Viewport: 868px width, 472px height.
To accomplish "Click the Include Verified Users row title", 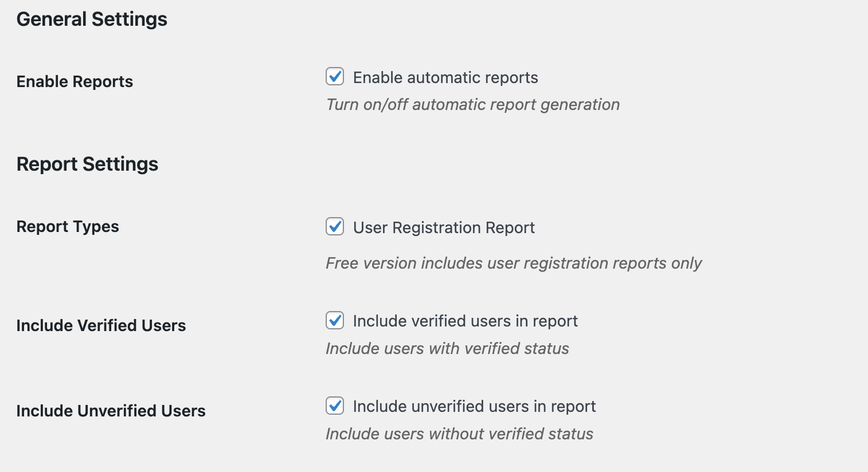I will click(101, 325).
